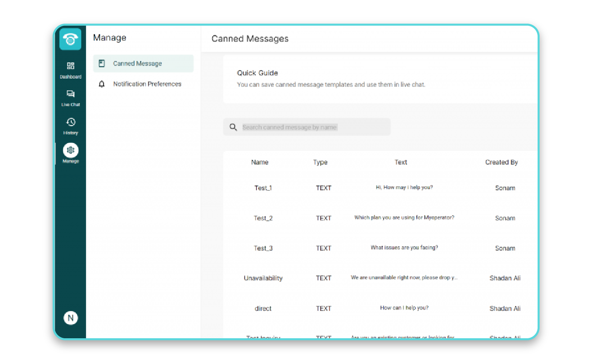Screen dimensions: 592x364
Task: Select the Manage gear icon
Action: (70, 150)
